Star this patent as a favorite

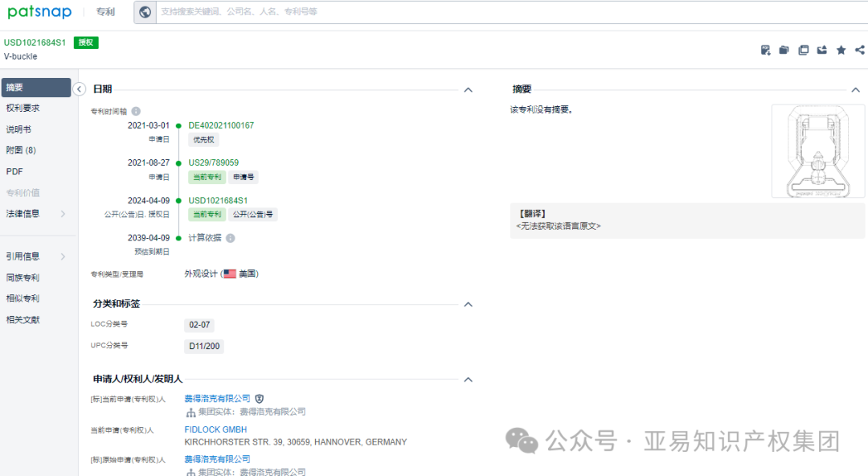pyautogui.click(x=841, y=49)
